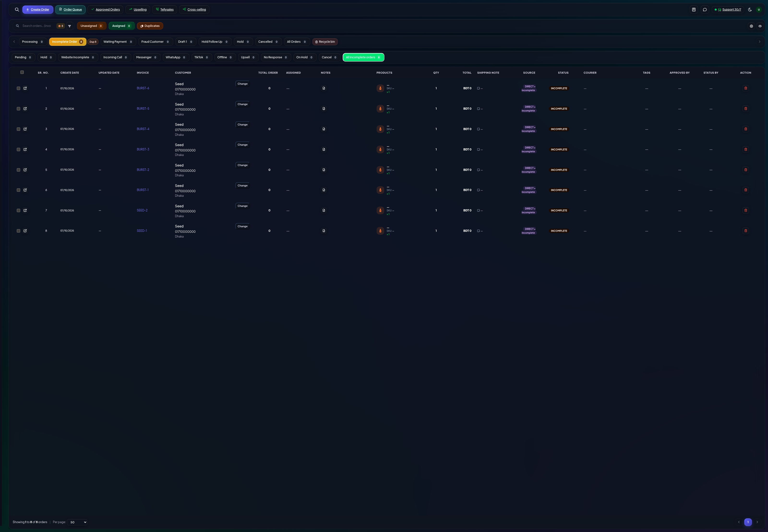Check the checkbox for row BURST-6
Image resolution: width=768 pixels, height=532 pixels.
click(18, 88)
